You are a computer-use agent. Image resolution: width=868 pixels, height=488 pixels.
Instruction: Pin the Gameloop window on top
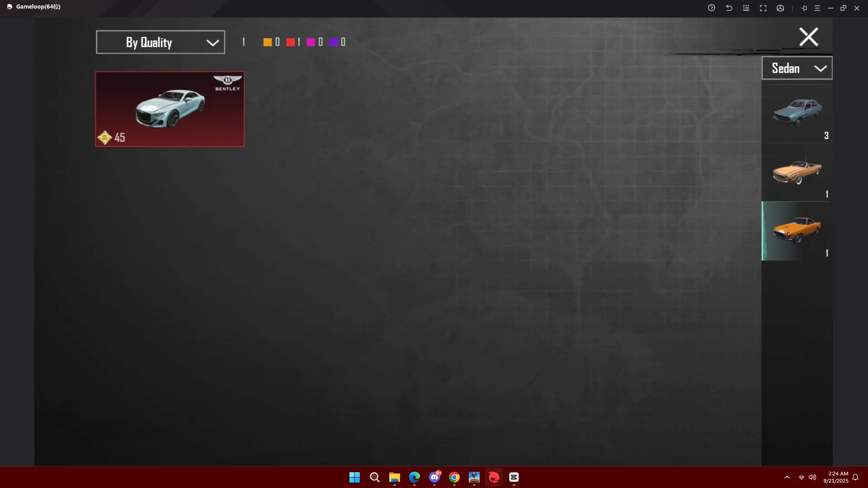[804, 8]
